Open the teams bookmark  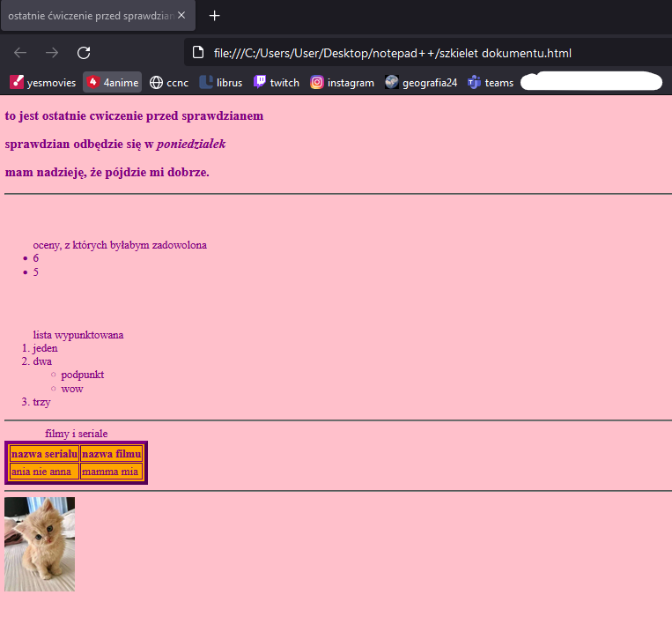point(491,82)
